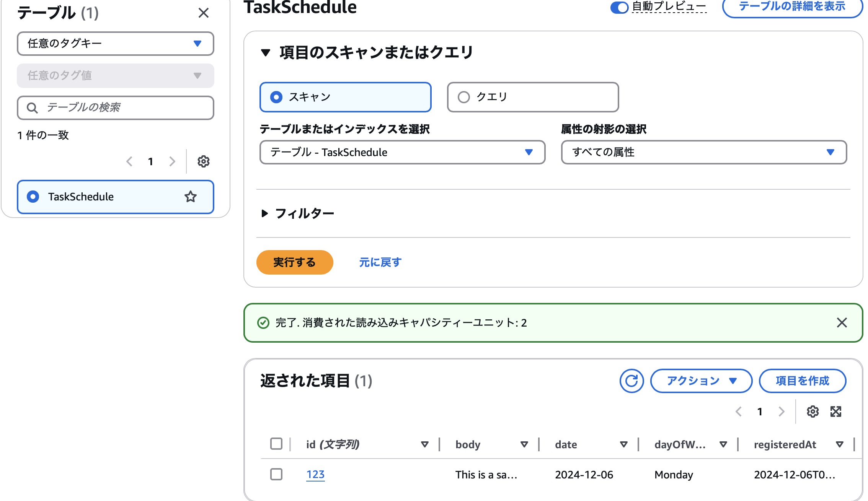
Task: Check the box for item 123
Action: pos(276,474)
